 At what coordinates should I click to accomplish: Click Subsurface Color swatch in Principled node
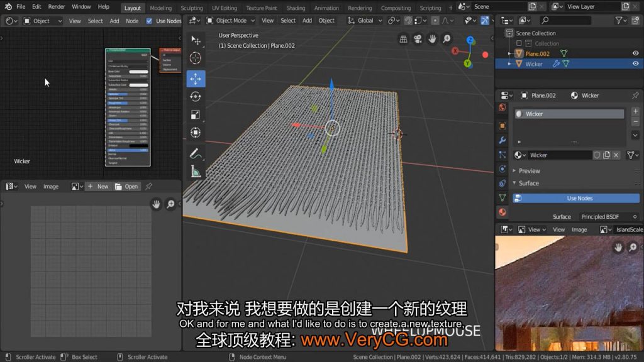click(x=138, y=85)
